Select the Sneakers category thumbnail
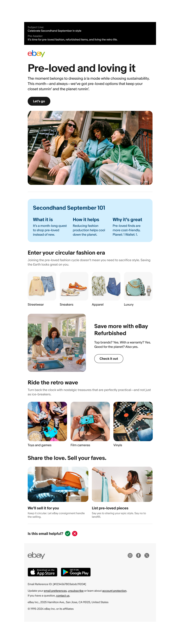 [x=74, y=286]
